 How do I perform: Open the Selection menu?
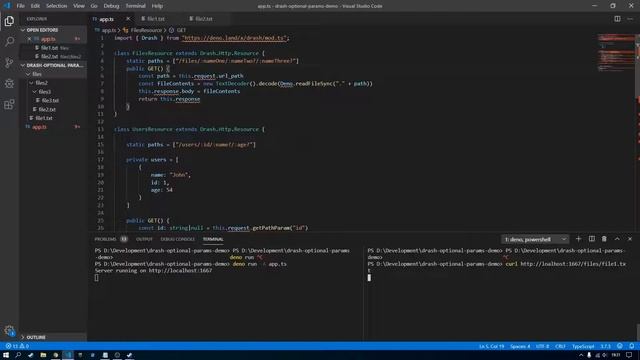56,6
